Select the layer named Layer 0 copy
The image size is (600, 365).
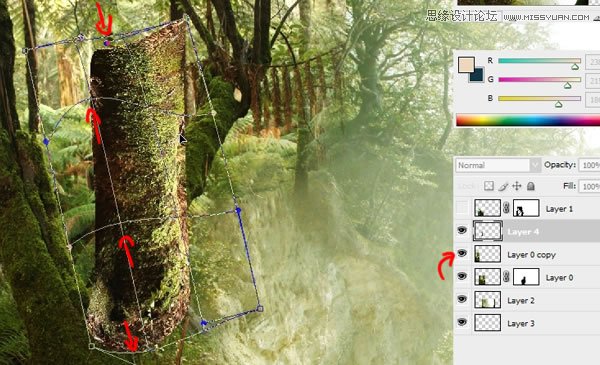coord(532,255)
